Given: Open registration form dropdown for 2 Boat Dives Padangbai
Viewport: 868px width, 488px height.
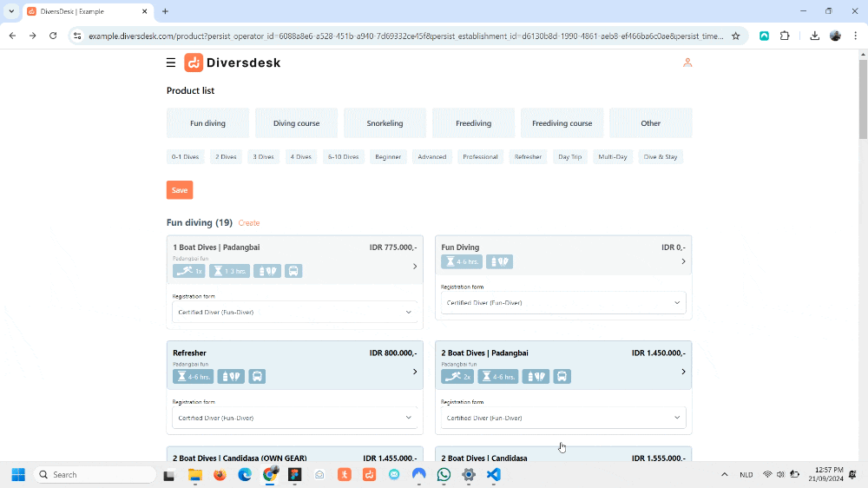Looking at the screenshot, I should click(x=563, y=418).
